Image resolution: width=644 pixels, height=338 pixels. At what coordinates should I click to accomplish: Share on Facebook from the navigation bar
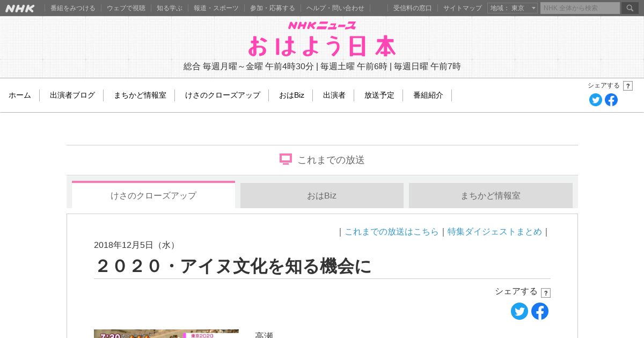(x=611, y=100)
